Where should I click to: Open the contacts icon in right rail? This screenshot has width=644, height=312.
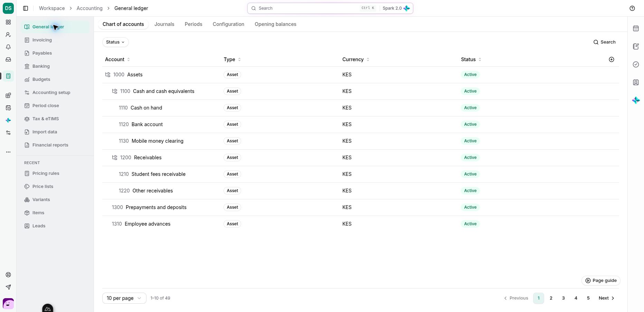(x=636, y=82)
